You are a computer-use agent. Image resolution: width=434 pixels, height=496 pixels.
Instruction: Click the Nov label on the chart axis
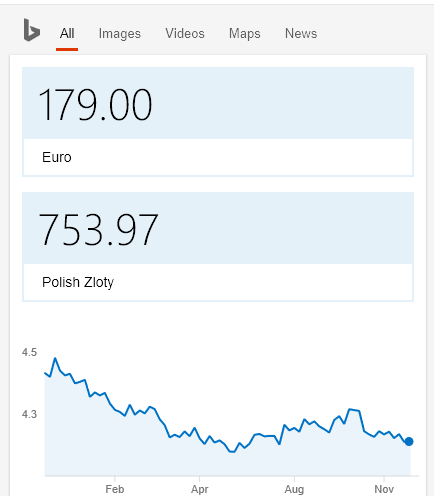coord(384,489)
